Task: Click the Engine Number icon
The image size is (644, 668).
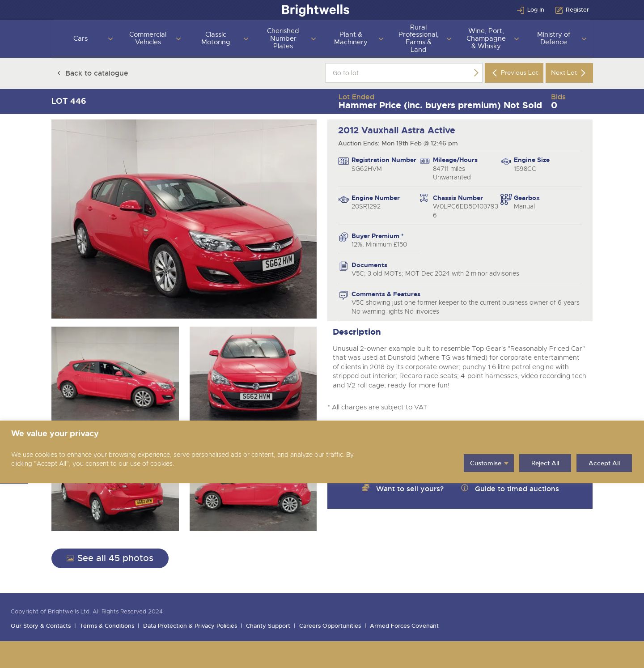Action: point(343,199)
